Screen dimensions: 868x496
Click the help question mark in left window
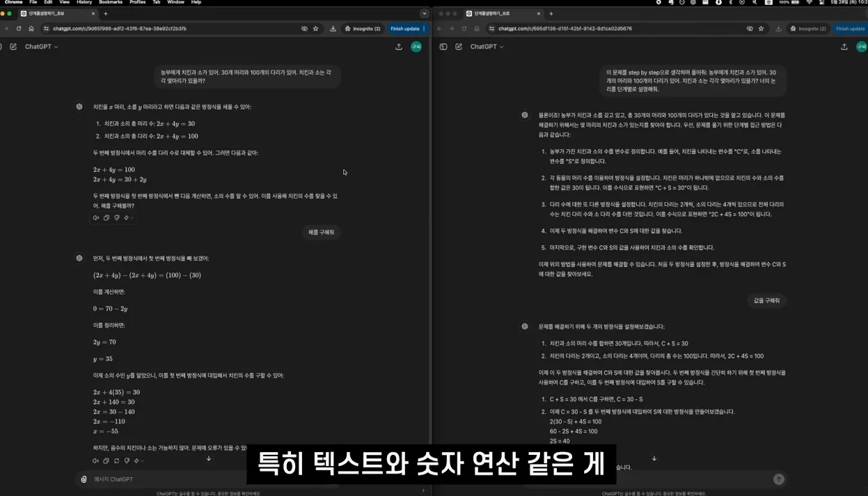423,491
